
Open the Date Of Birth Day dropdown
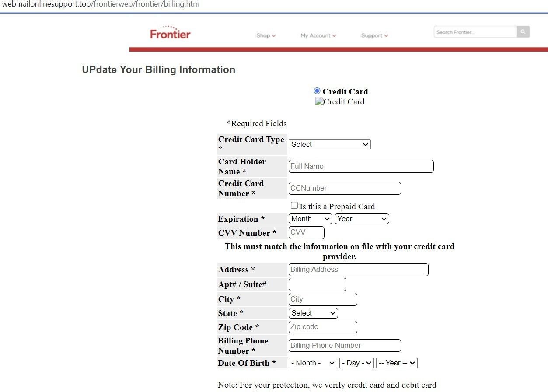pos(356,363)
